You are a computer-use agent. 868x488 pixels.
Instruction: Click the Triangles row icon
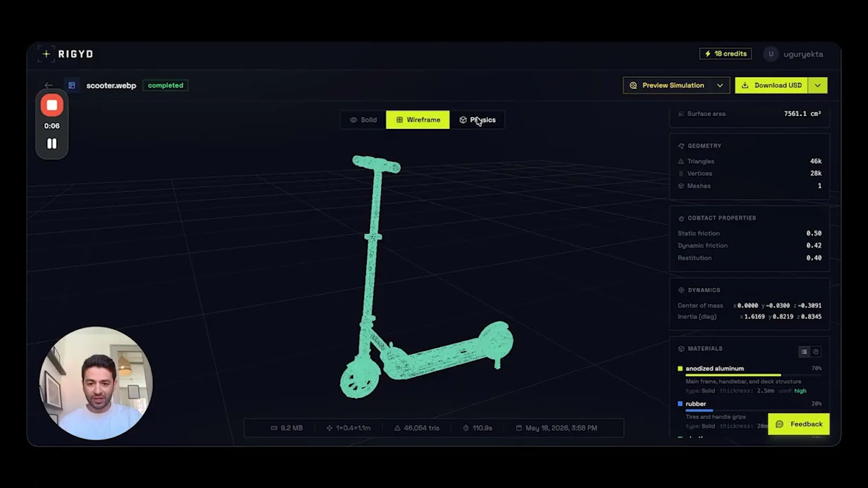pos(681,162)
